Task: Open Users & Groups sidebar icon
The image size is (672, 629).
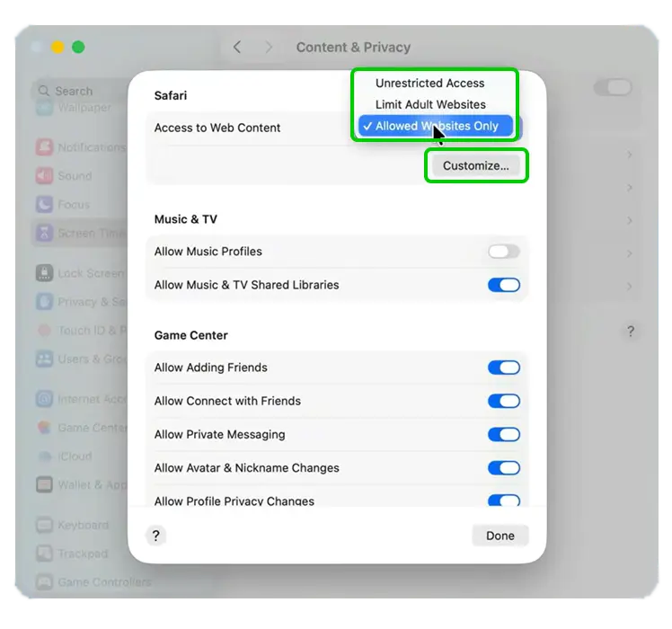Action: click(x=44, y=359)
